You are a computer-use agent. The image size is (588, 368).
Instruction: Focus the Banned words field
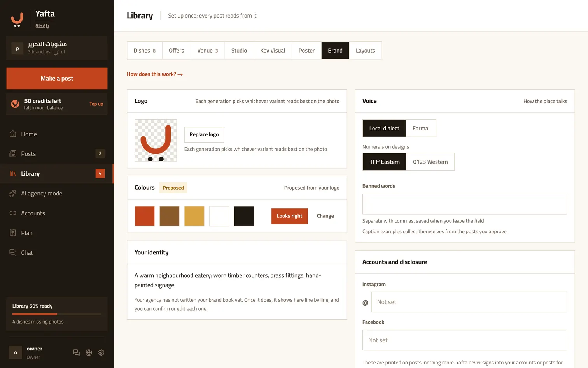point(465,204)
